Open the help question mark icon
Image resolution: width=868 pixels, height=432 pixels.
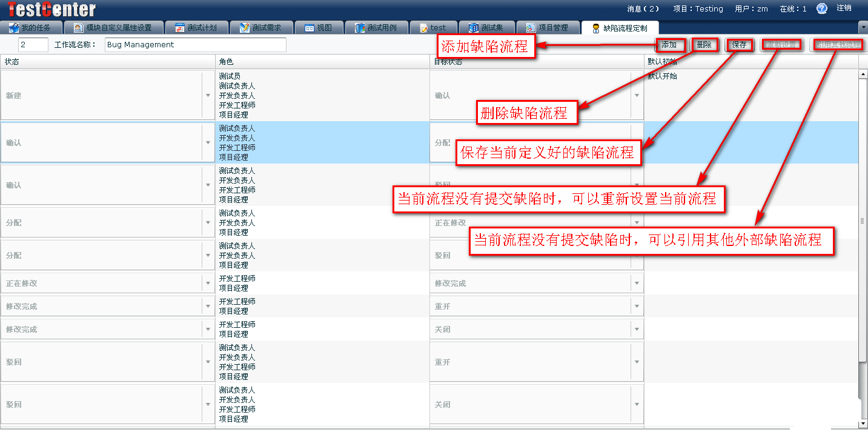point(822,8)
